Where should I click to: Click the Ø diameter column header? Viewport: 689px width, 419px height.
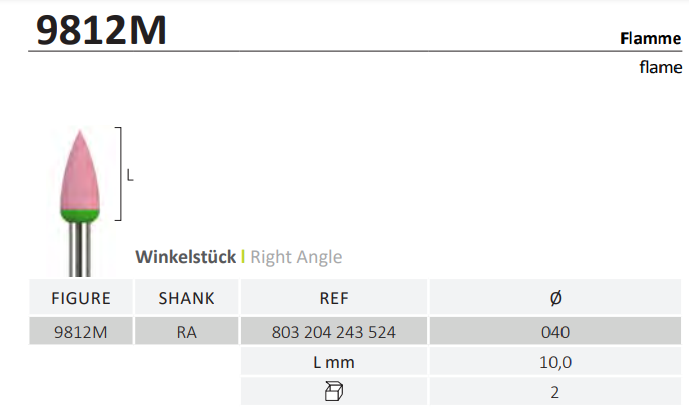(555, 298)
